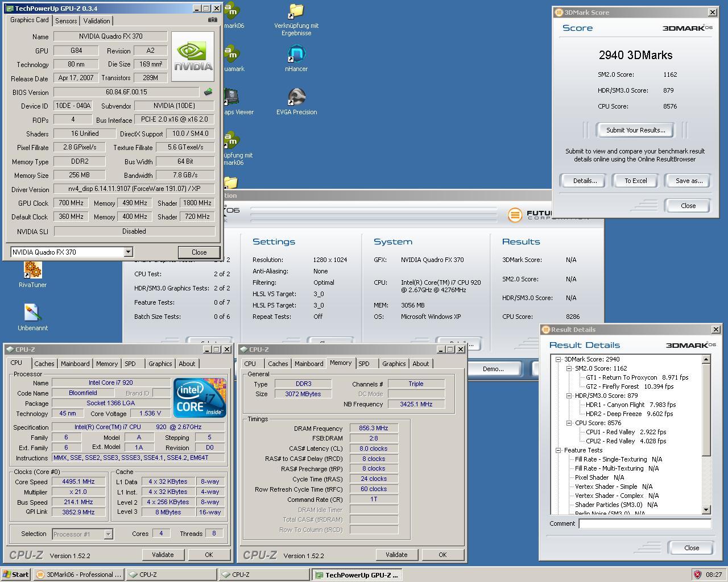Click the Result Details scrollbar up arrow

point(706,359)
